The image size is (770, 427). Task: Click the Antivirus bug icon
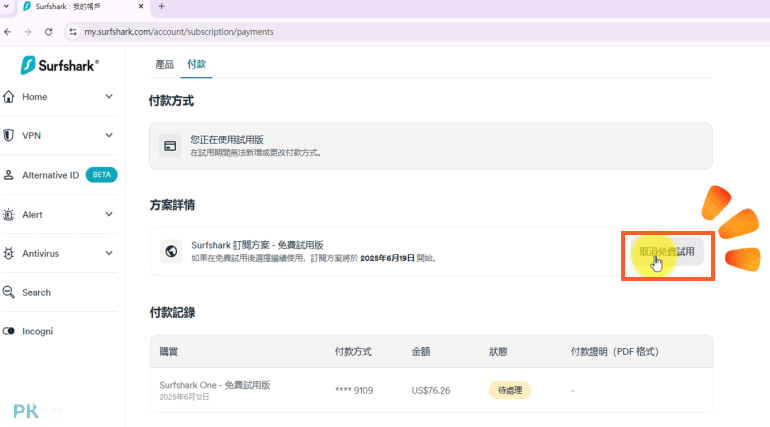click(8, 253)
